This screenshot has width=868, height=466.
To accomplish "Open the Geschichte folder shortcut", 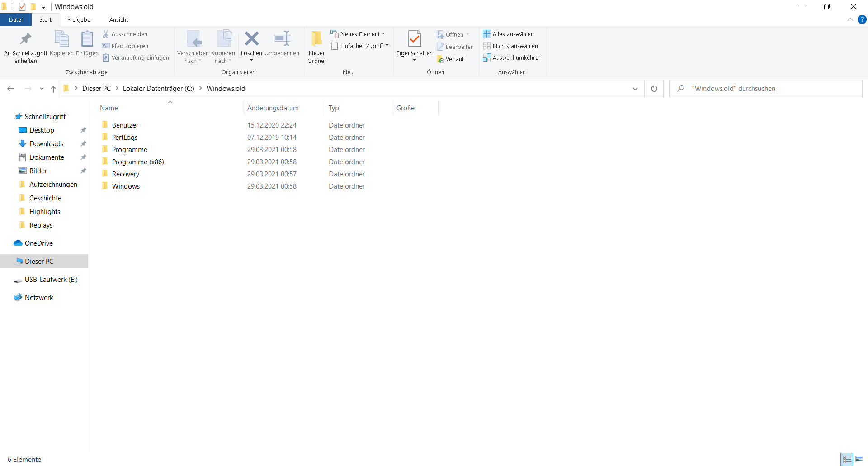I will 45,198.
